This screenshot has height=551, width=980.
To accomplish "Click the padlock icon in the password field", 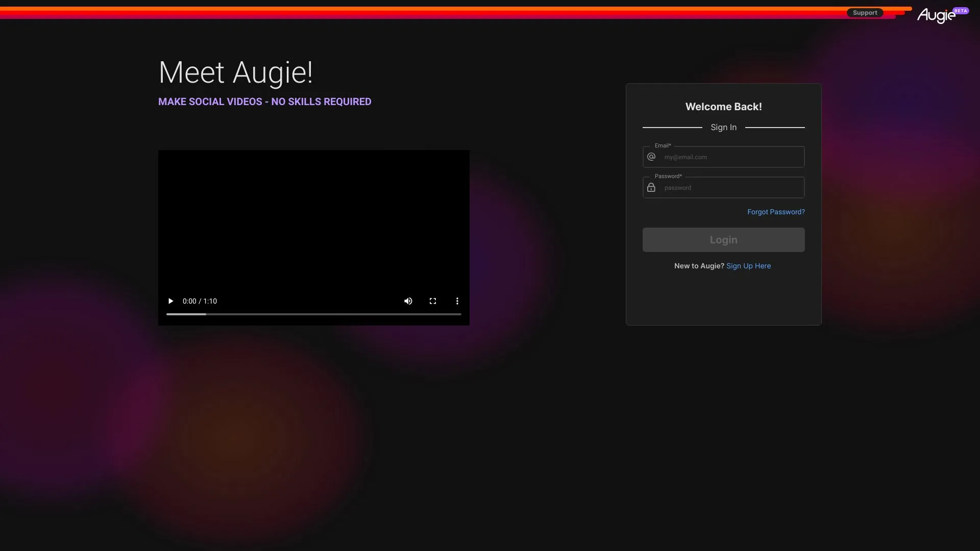I will coord(651,187).
